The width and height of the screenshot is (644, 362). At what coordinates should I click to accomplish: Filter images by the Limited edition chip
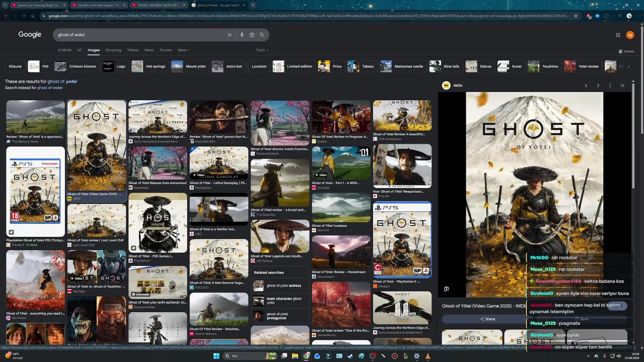pos(293,66)
